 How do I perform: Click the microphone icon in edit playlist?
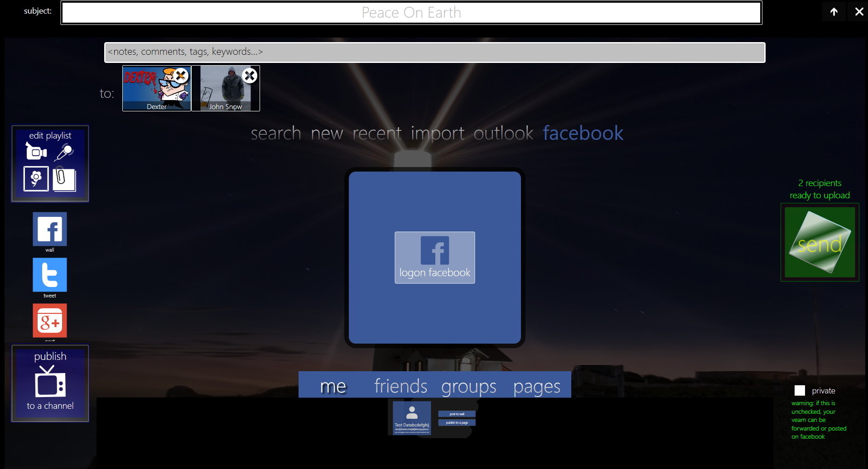(64, 152)
